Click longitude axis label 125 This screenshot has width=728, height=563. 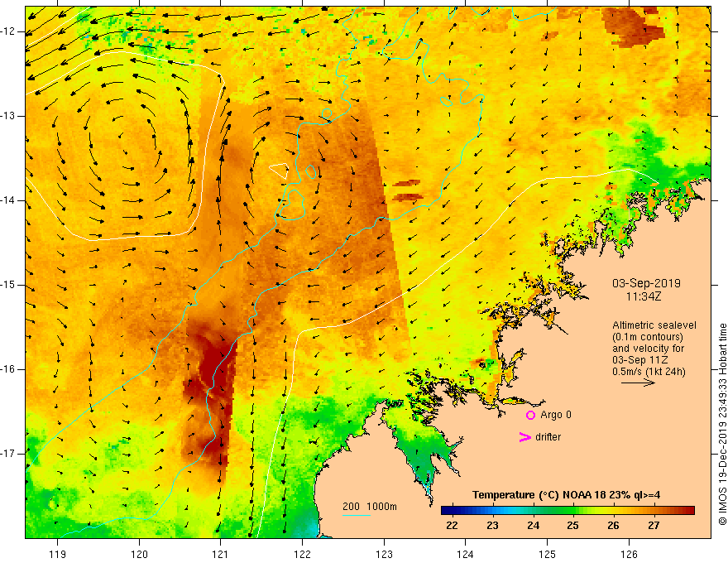click(547, 554)
